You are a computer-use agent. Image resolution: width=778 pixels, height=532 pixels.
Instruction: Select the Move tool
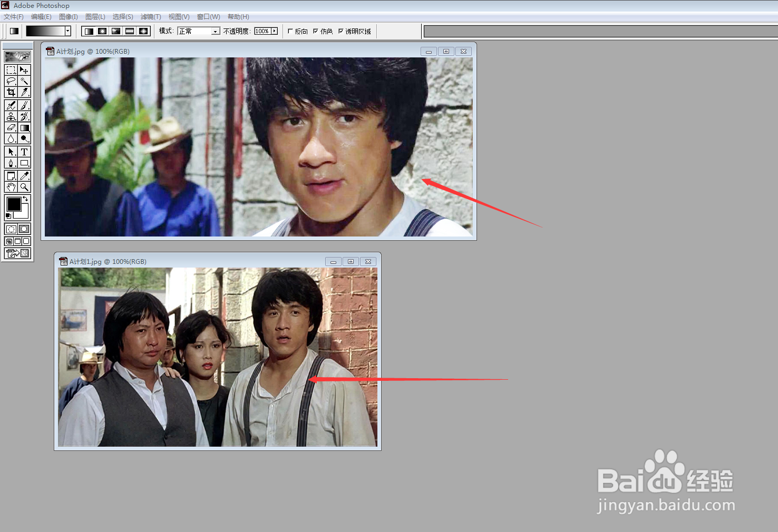click(24, 70)
